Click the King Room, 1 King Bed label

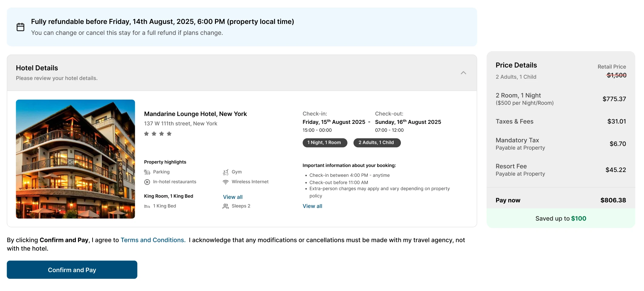tap(169, 196)
